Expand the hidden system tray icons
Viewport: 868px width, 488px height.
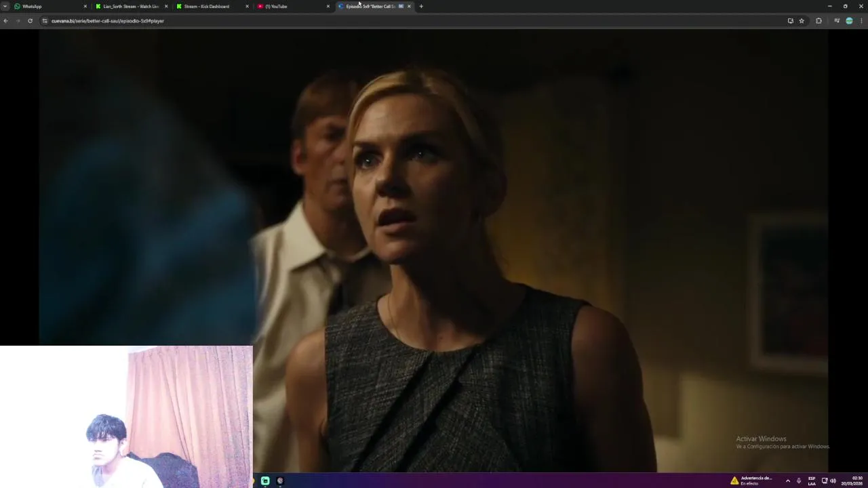787,481
